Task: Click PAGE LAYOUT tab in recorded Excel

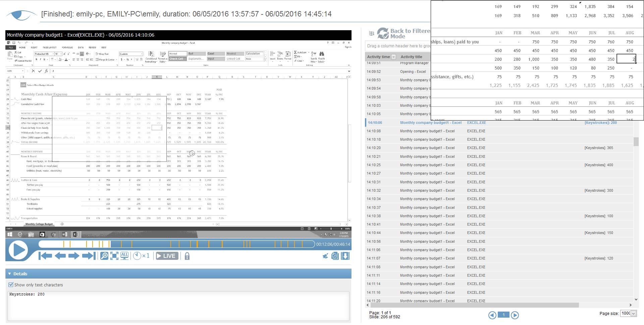Action: [x=50, y=47]
